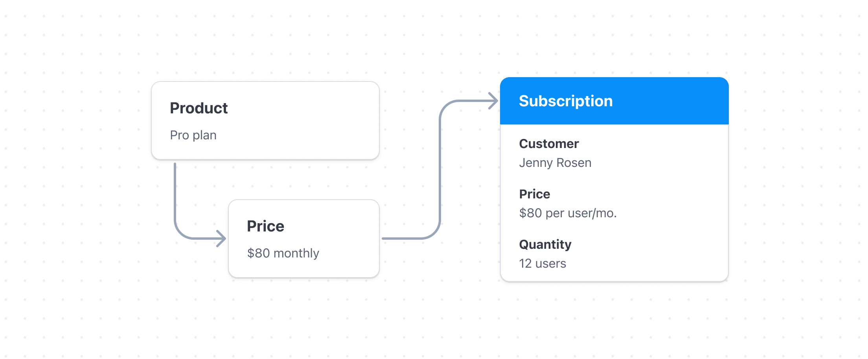868x359 pixels.
Task: Select the "Pro plan" product name
Action: pos(193,135)
